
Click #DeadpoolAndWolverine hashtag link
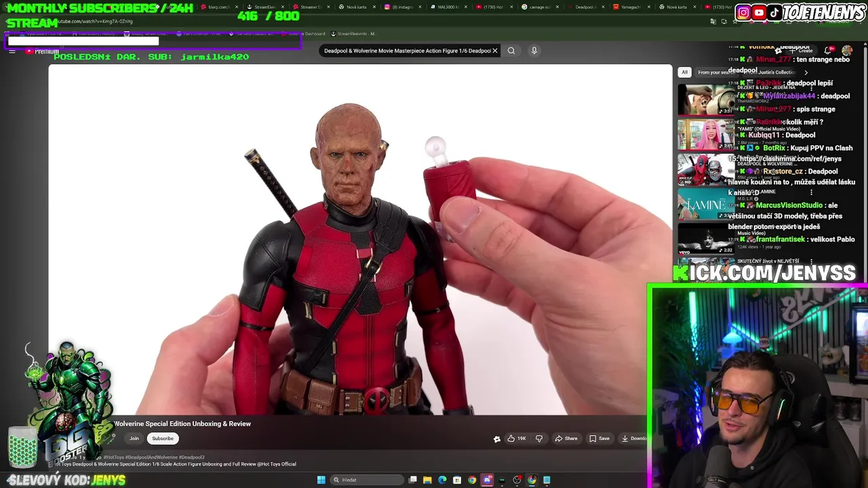(x=150, y=457)
